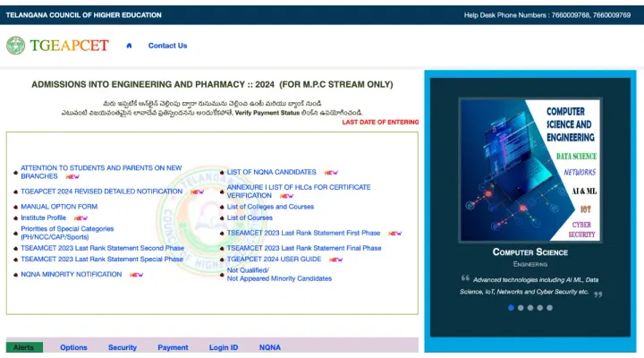Select the last carousel indicator dot
This screenshot has height=358, width=644.
(x=549, y=307)
